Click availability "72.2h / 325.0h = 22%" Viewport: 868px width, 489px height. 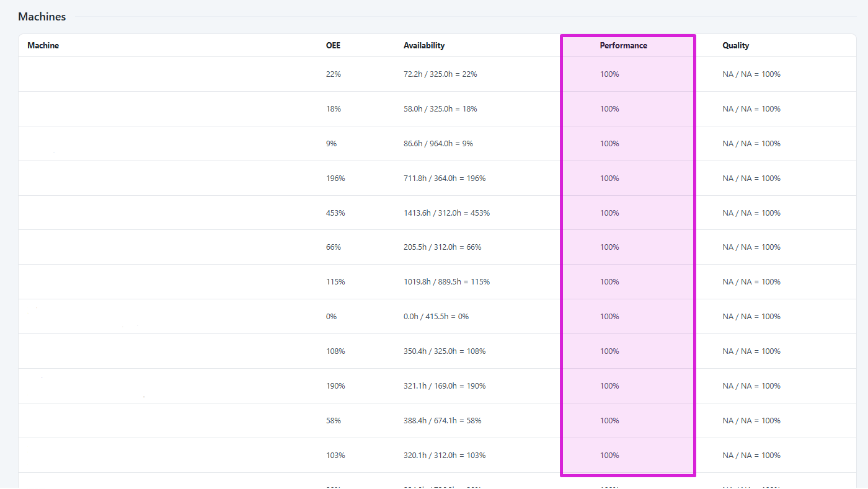pos(440,74)
